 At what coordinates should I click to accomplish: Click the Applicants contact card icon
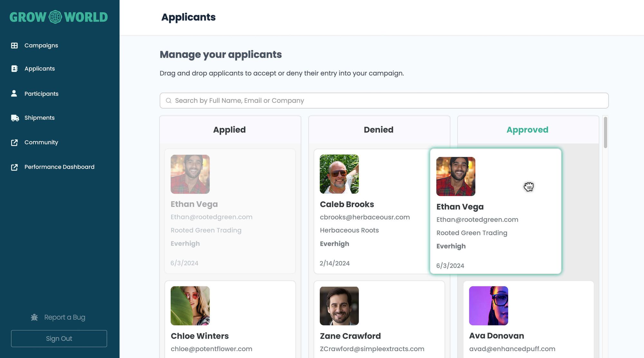point(14,69)
